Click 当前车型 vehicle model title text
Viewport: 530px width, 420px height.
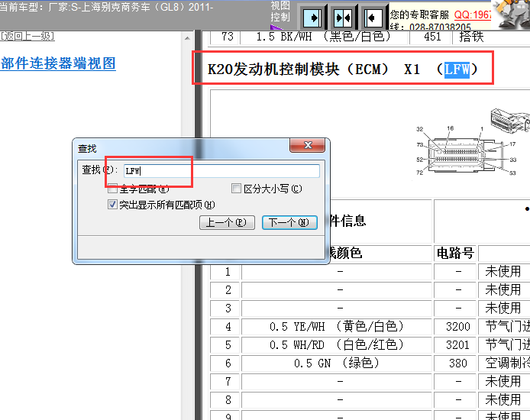pos(107,7)
